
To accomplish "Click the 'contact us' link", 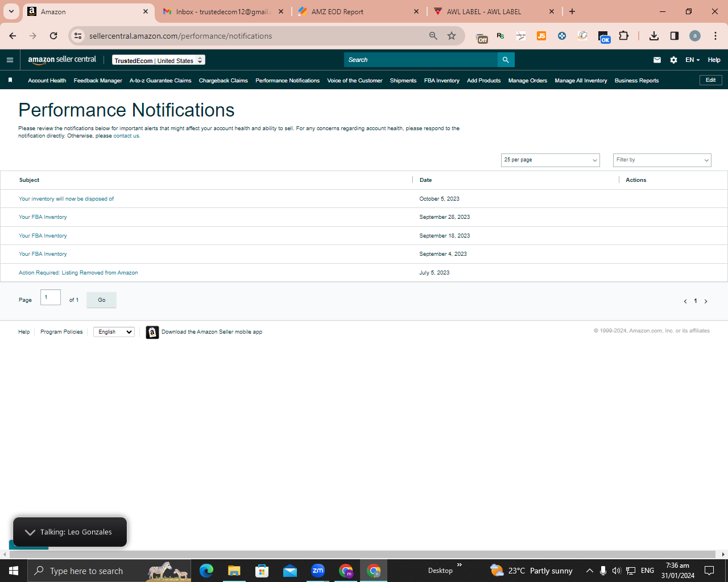I will tap(126, 136).
